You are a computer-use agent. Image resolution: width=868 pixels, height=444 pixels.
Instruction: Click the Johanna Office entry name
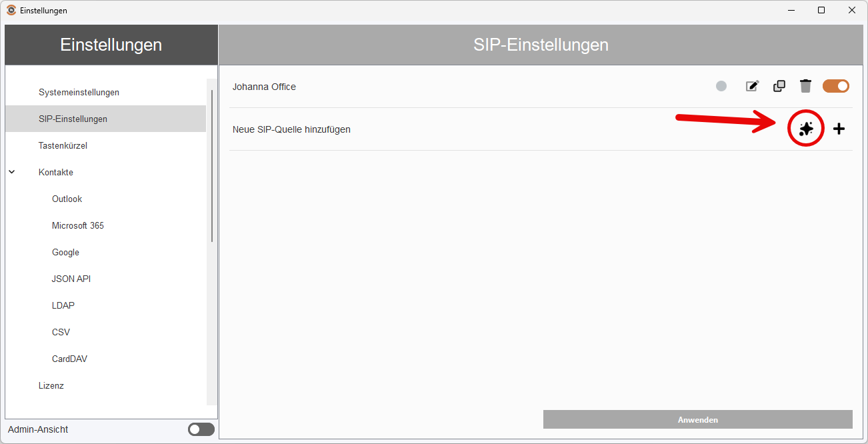(x=264, y=87)
